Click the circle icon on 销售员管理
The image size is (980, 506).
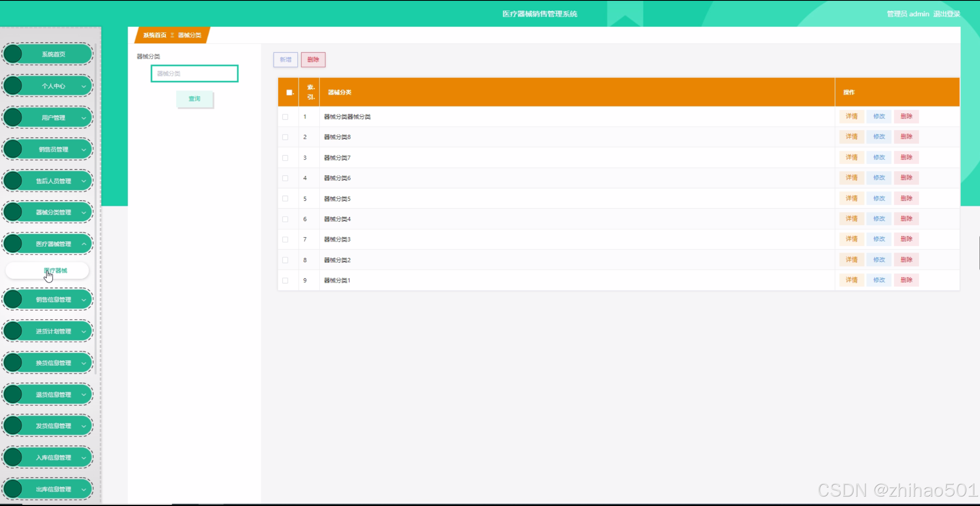coord(13,149)
